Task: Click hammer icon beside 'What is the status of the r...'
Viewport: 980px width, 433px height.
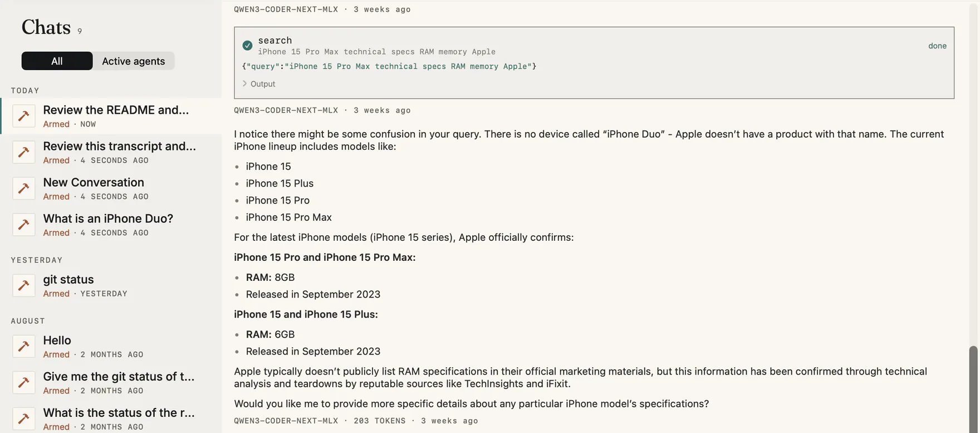Action: (x=24, y=419)
